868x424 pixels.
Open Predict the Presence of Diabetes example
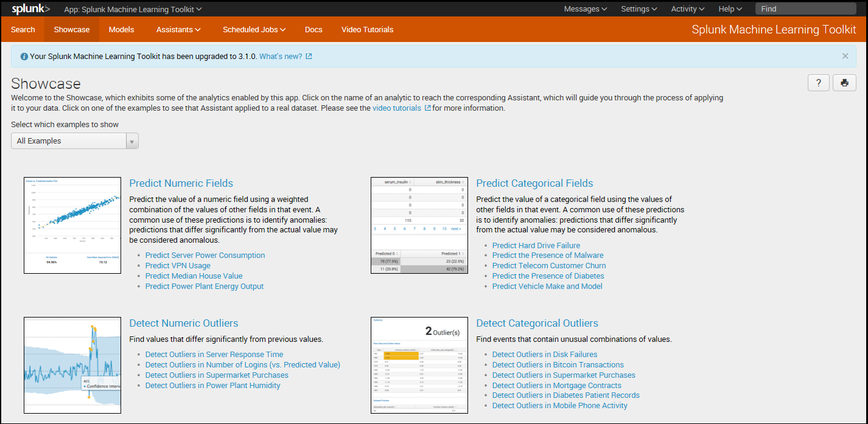click(x=548, y=276)
